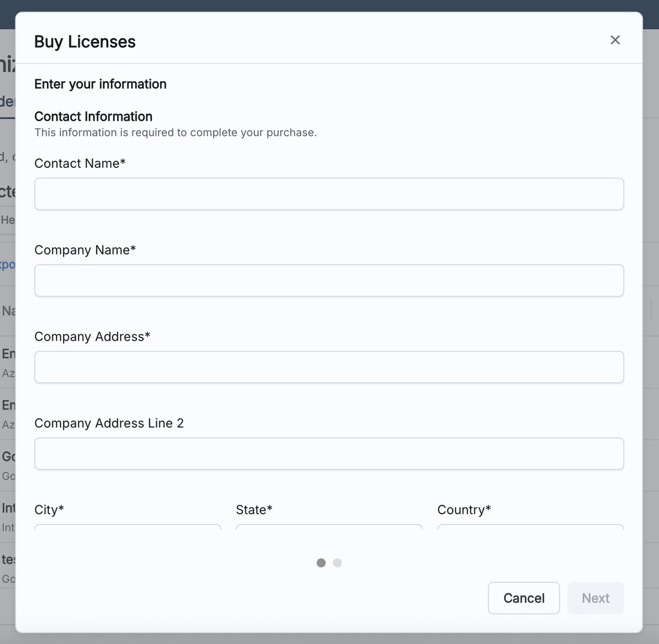659x644 pixels.
Task: Click the Company Address* label
Action: (x=92, y=337)
